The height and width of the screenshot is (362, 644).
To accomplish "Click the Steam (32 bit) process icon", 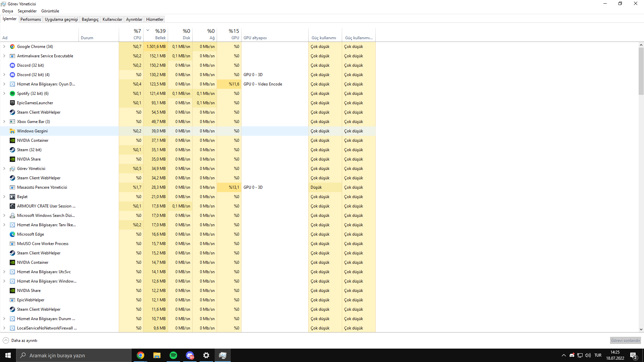I will (x=12, y=150).
